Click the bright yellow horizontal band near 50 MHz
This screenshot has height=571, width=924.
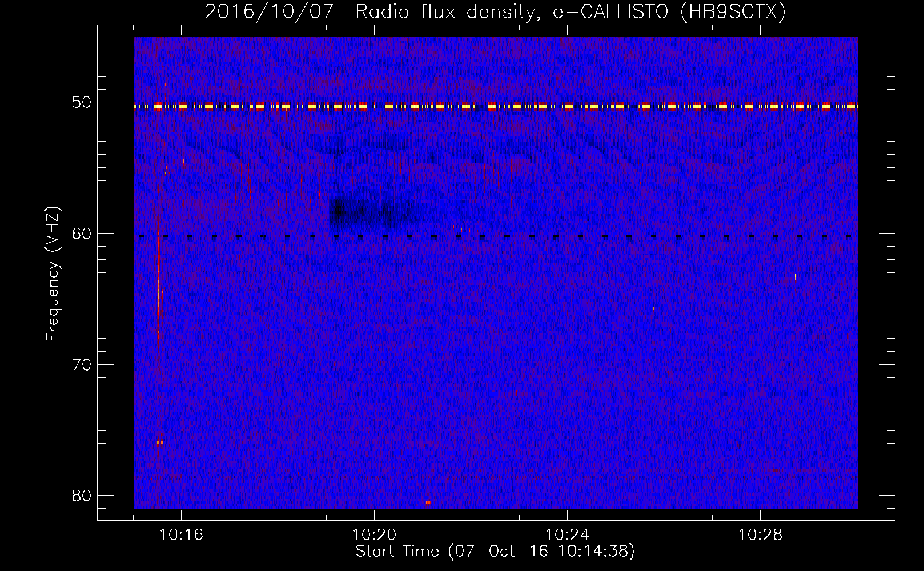pos(496,106)
